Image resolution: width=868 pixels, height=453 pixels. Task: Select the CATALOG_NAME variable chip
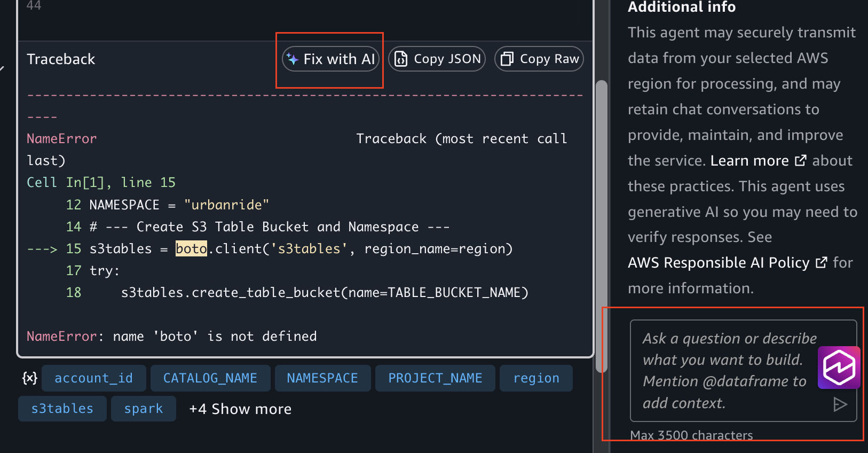[x=210, y=378]
